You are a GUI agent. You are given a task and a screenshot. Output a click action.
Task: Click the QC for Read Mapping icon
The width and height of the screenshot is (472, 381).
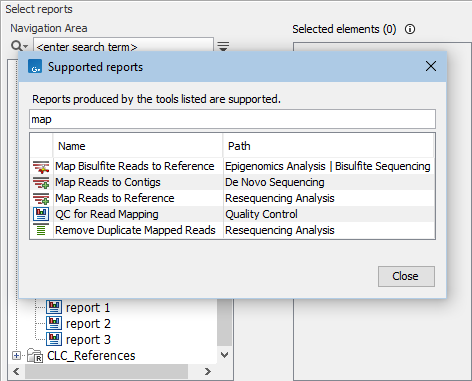coord(41,214)
